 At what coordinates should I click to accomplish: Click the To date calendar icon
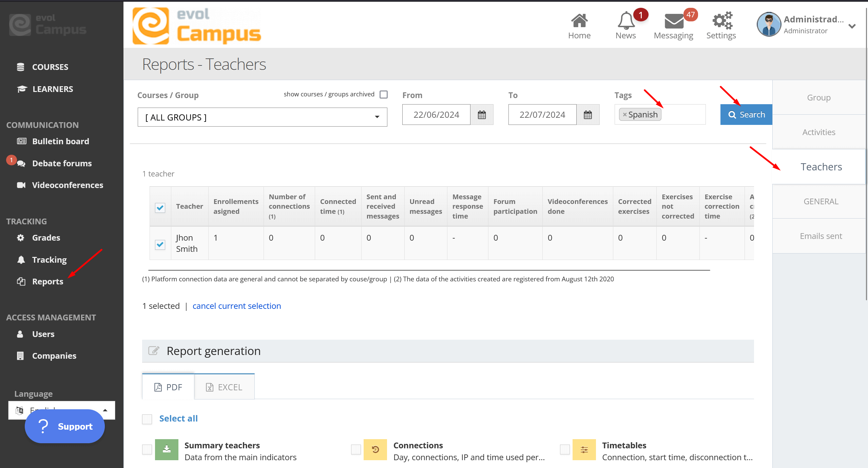coord(588,115)
